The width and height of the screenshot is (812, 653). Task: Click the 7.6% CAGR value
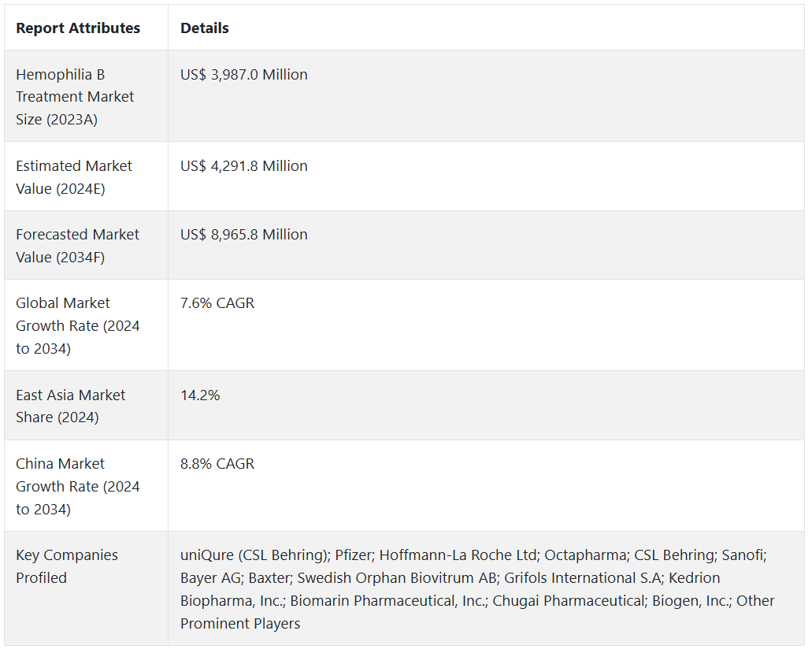coord(217,303)
